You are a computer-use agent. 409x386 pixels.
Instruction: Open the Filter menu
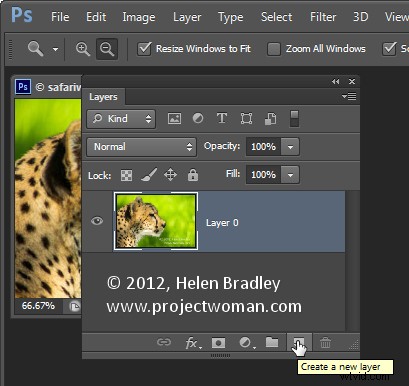coord(323,17)
